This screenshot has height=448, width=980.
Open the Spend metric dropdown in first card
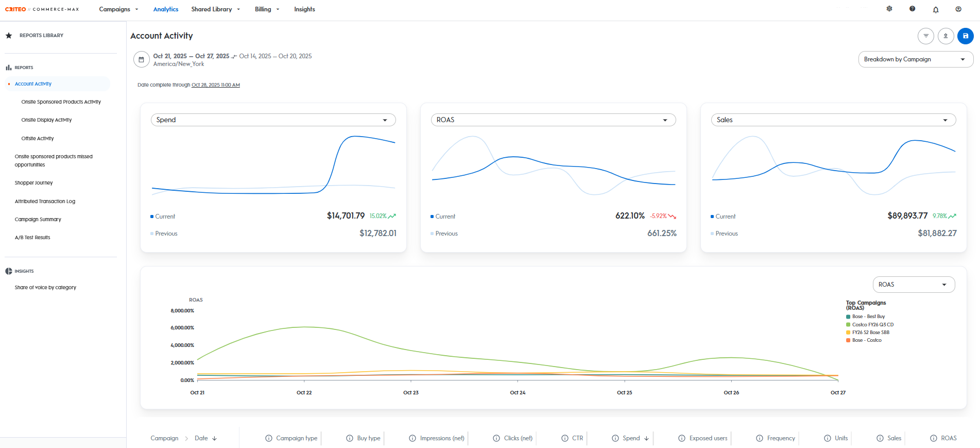pyautogui.click(x=273, y=120)
